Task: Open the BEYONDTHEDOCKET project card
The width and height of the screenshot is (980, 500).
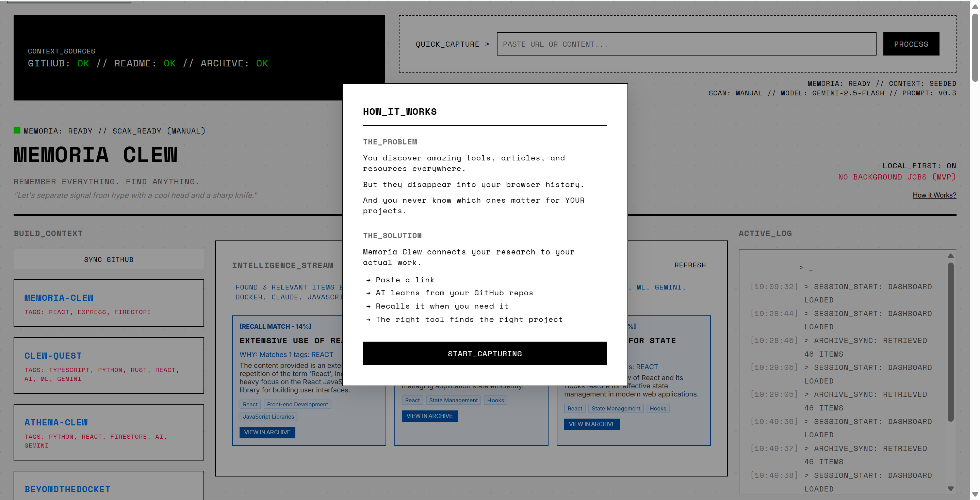Action: (109, 487)
